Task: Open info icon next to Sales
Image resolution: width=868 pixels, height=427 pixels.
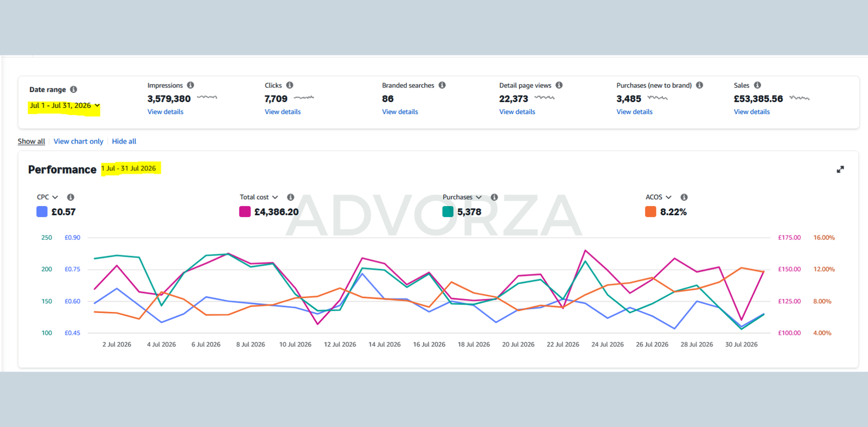Action: tap(757, 85)
